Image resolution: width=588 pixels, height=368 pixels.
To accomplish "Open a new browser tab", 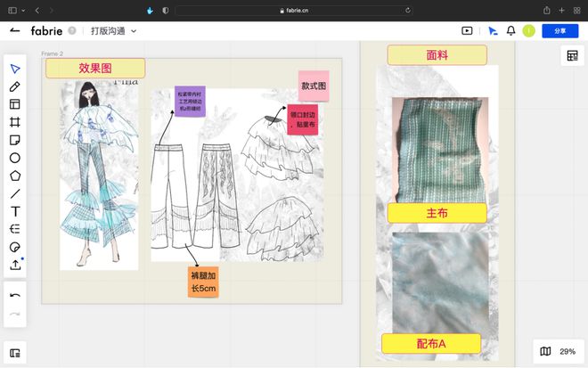I will (561, 10).
